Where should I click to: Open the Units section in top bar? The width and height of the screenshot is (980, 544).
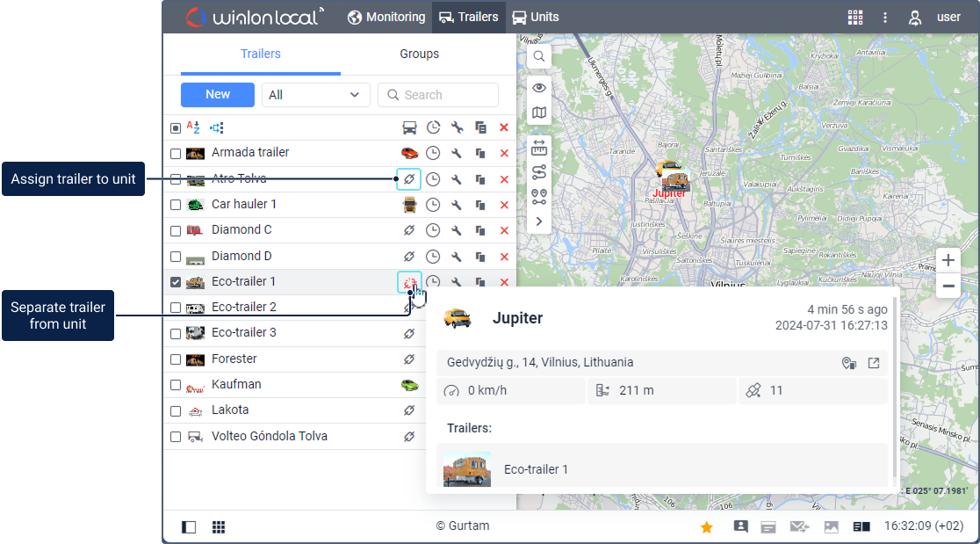[536, 17]
